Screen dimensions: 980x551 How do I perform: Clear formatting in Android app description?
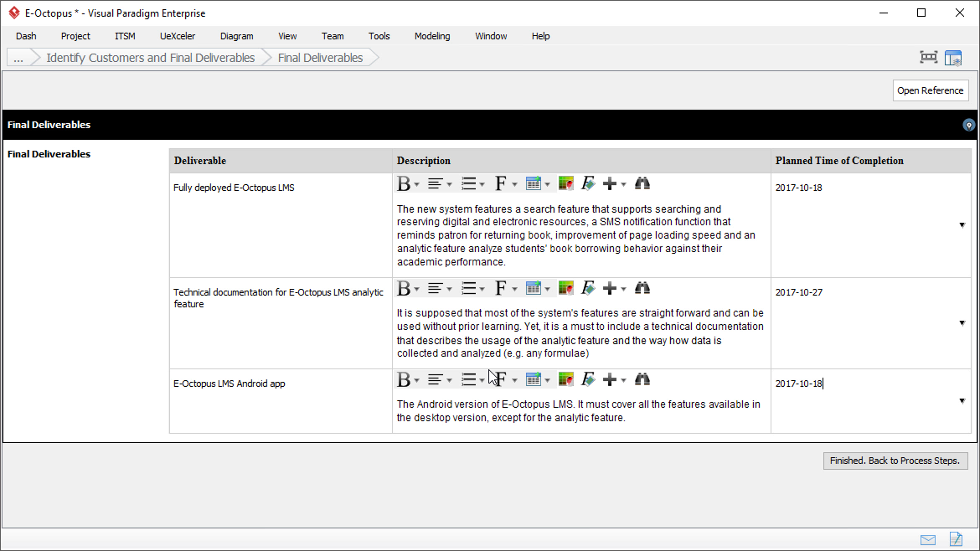[588, 379]
